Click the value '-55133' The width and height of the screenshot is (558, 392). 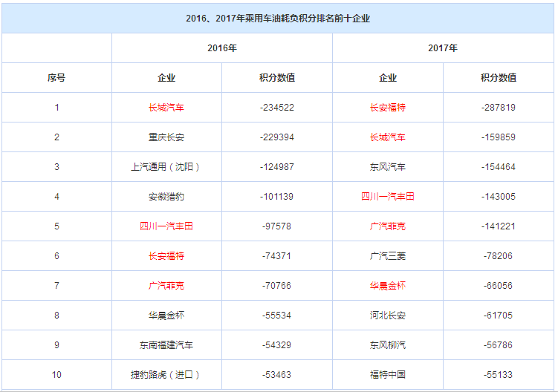coord(499,375)
